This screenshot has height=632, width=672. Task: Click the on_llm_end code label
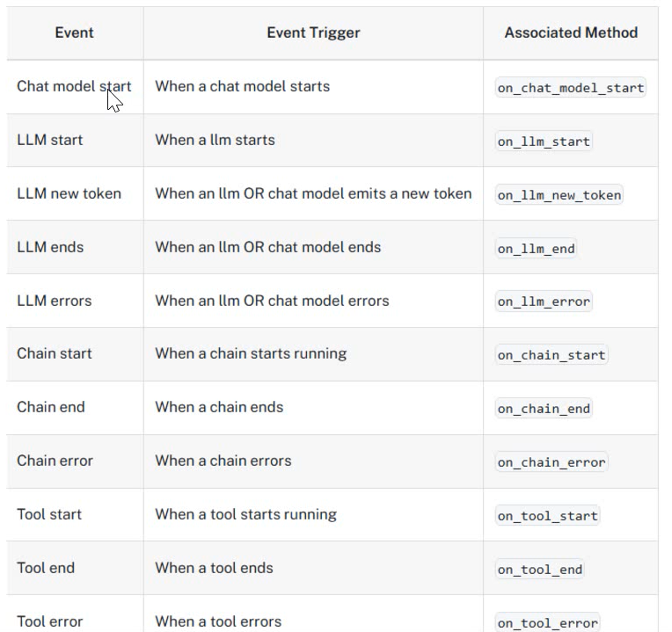tap(536, 249)
